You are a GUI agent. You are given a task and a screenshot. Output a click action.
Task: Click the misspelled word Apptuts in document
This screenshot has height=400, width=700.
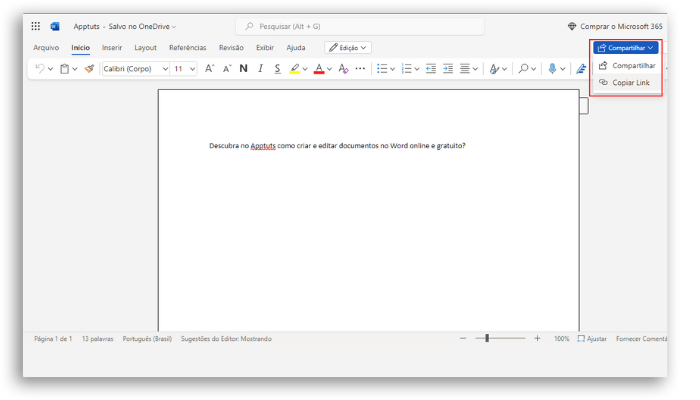tap(263, 146)
